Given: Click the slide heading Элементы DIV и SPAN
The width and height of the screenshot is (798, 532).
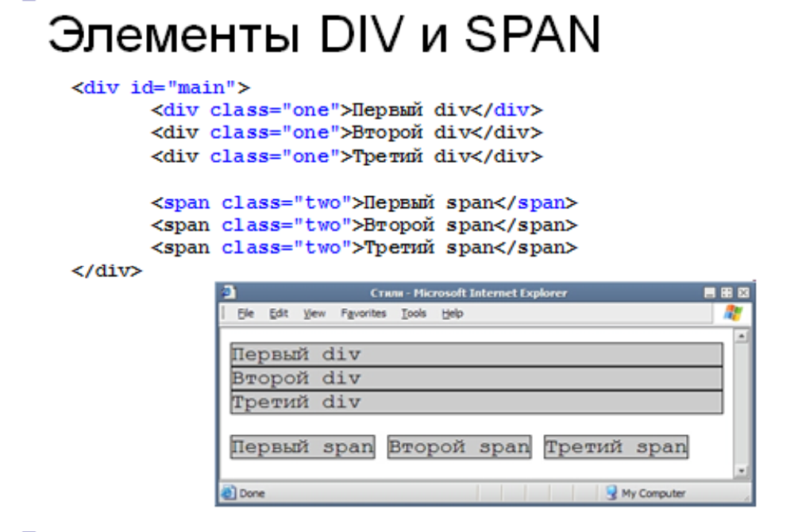Looking at the screenshot, I should click(x=324, y=34).
